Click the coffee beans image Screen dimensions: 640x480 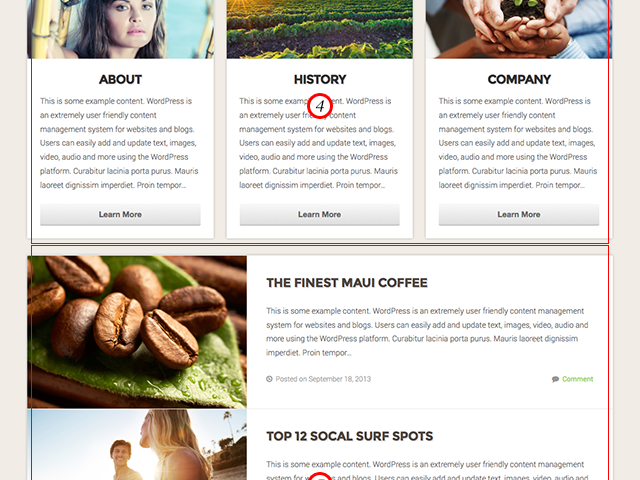click(137, 332)
